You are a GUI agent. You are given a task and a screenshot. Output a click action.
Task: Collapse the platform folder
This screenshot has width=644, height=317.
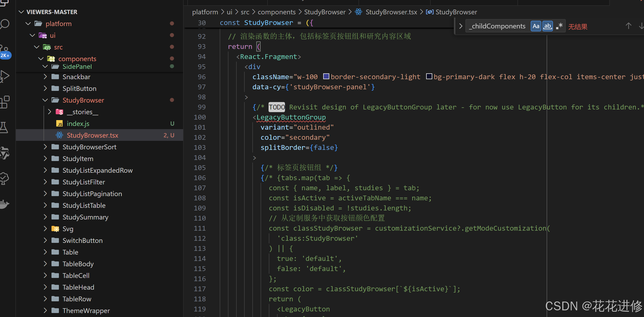tap(28, 24)
